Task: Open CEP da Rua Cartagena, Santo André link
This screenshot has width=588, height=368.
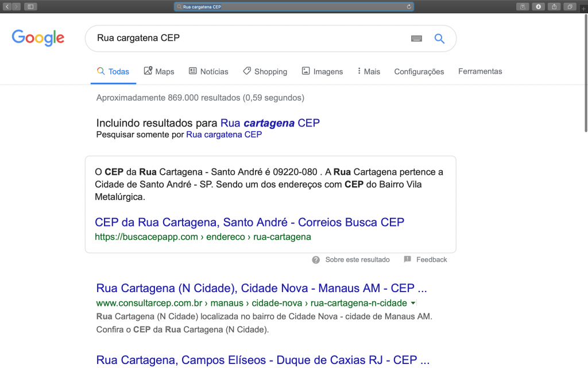Action: point(249,223)
